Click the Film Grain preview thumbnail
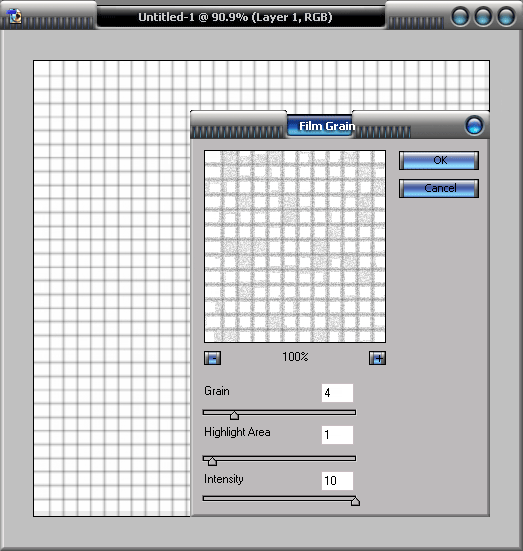The width and height of the screenshot is (523, 551). (x=295, y=246)
